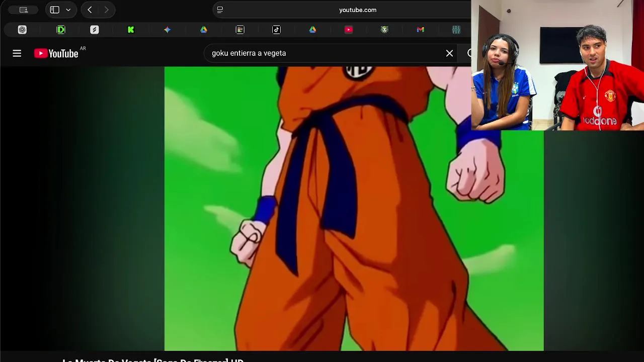Open the white slash-icon favorite tab

[x=95, y=30]
